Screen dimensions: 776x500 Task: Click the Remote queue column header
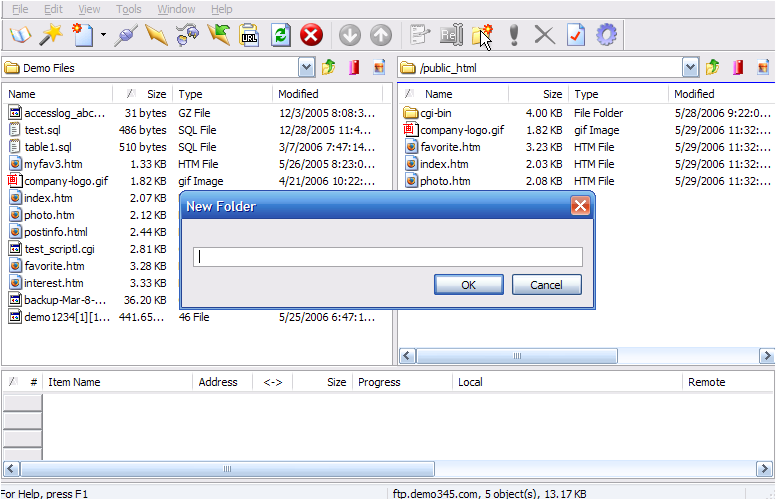click(728, 382)
